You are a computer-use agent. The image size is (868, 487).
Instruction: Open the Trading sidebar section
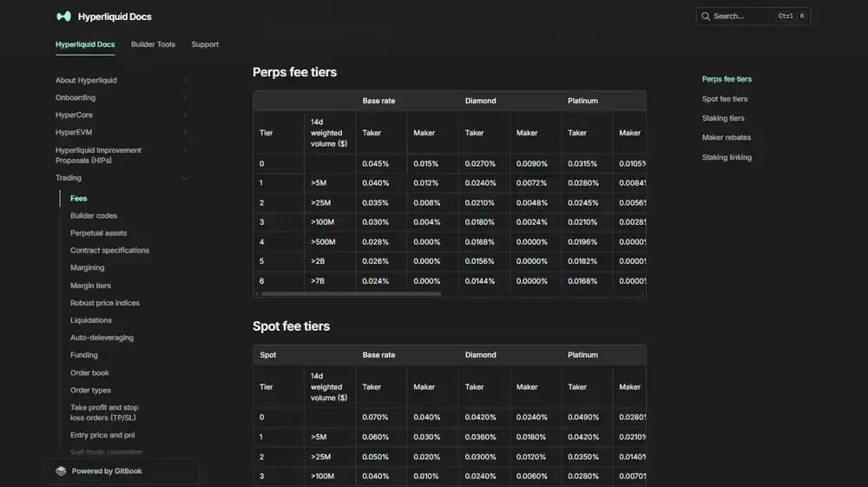(x=68, y=178)
